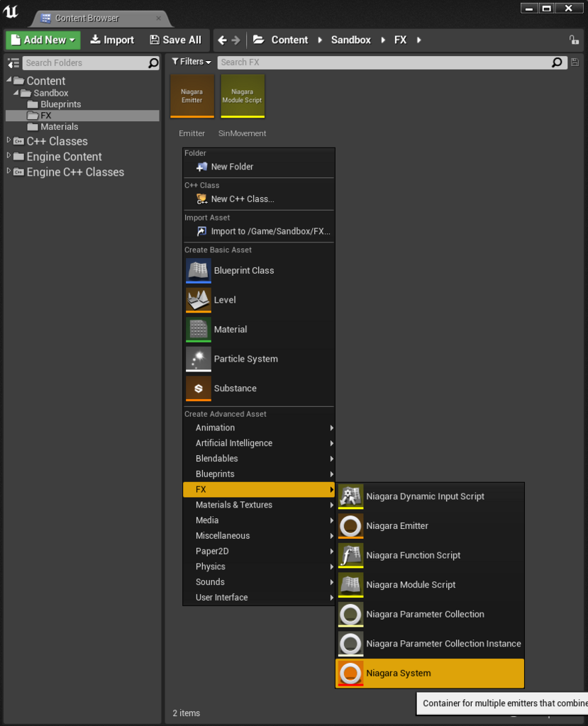Click the Search FX input field
588x726 pixels.
pyautogui.click(x=392, y=62)
